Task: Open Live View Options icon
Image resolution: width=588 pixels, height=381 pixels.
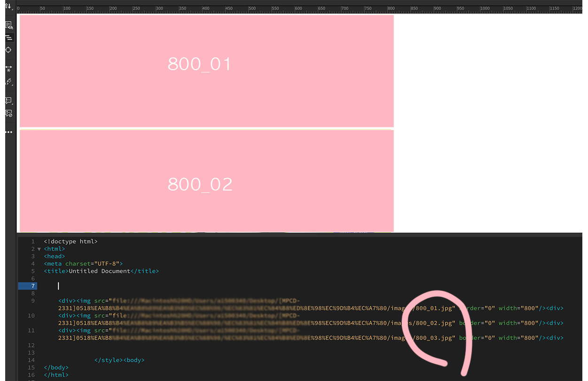Action: pos(8,25)
